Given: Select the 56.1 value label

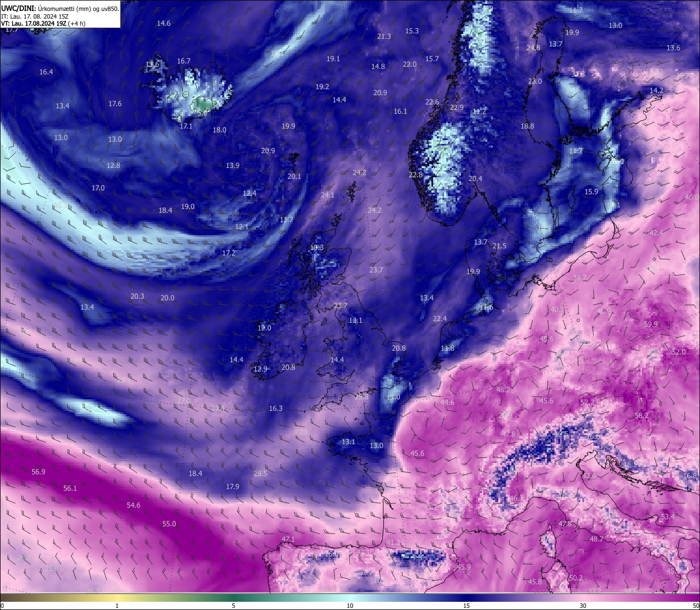Looking at the screenshot, I should coord(70,489).
